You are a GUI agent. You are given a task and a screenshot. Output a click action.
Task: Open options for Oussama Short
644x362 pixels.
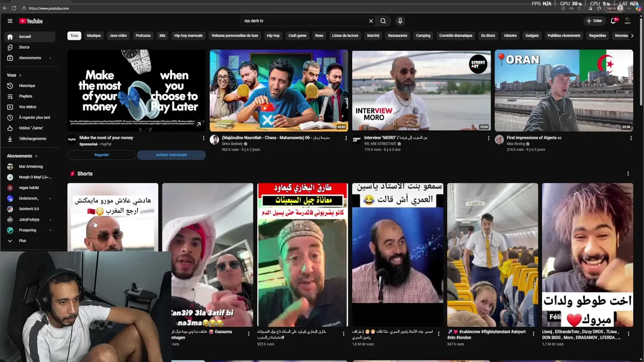pyautogui.click(x=249, y=333)
